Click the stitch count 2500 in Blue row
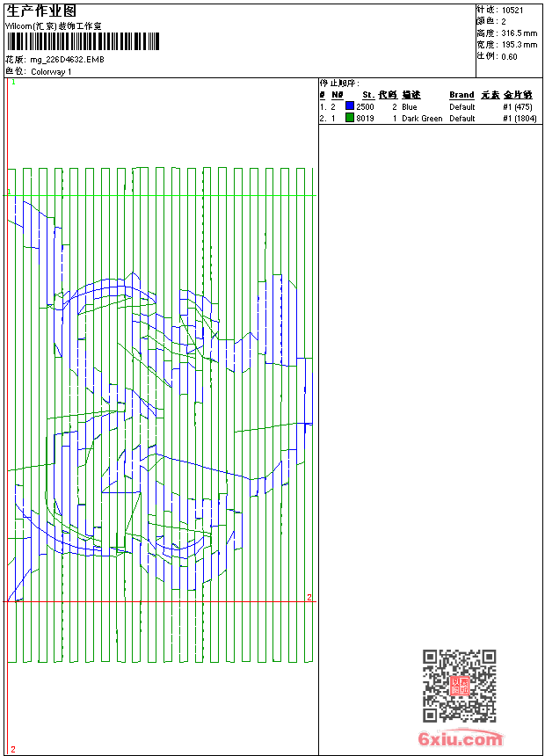This screenshot has height=756, width=545. tap(365, 106)
